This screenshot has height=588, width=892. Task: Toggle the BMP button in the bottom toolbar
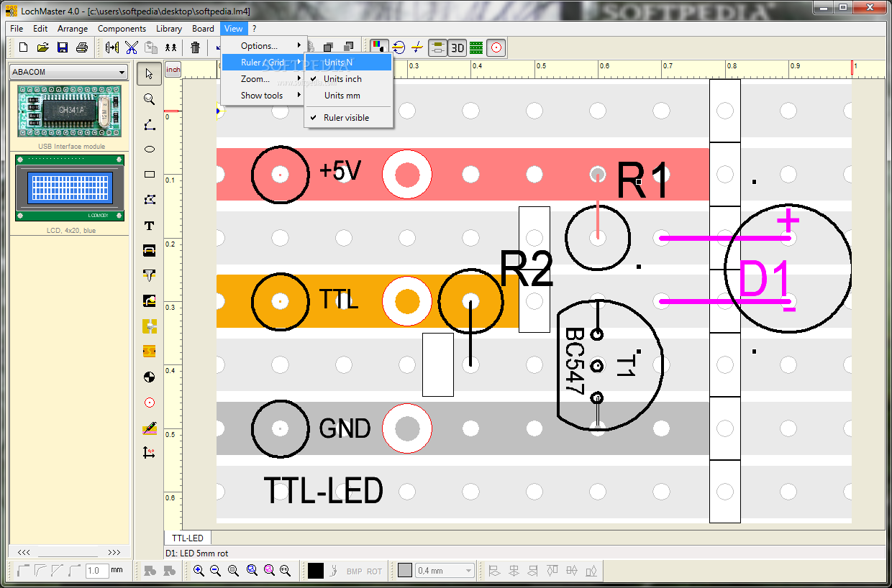tap(355, 571)
